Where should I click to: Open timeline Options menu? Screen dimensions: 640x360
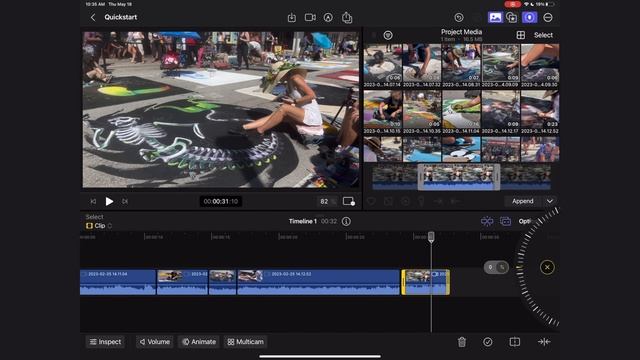click(526, 221)
